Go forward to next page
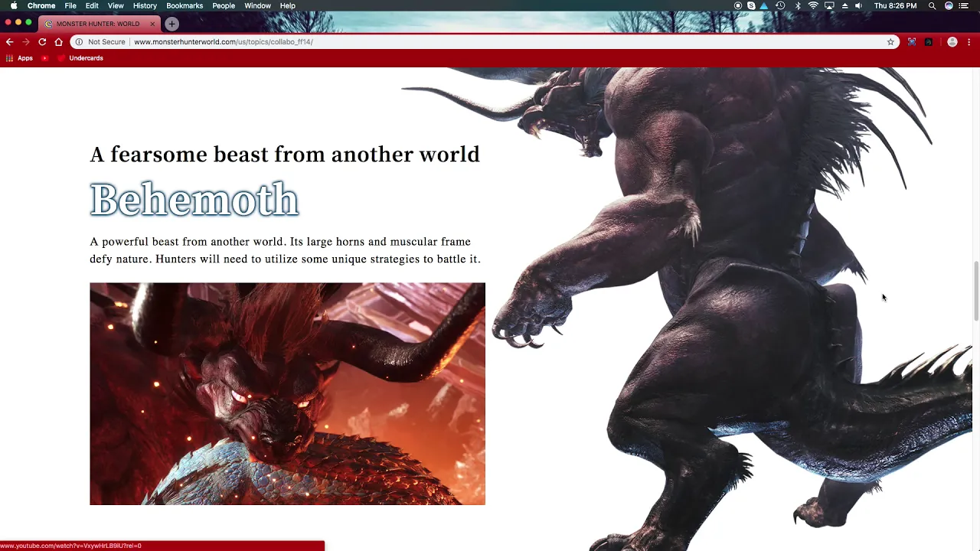Image resolution: width=980 pixels, height=551 pixels. pyautogui.click(x=25, y=42)
